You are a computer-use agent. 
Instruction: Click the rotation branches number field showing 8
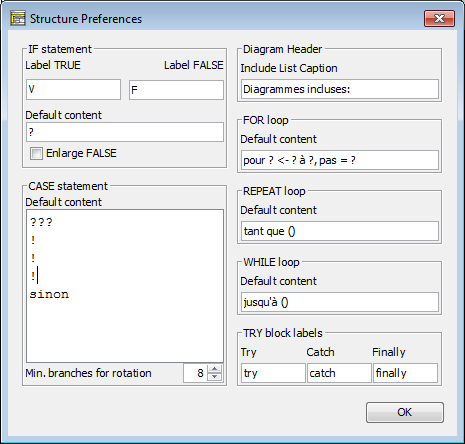(195, 373)
